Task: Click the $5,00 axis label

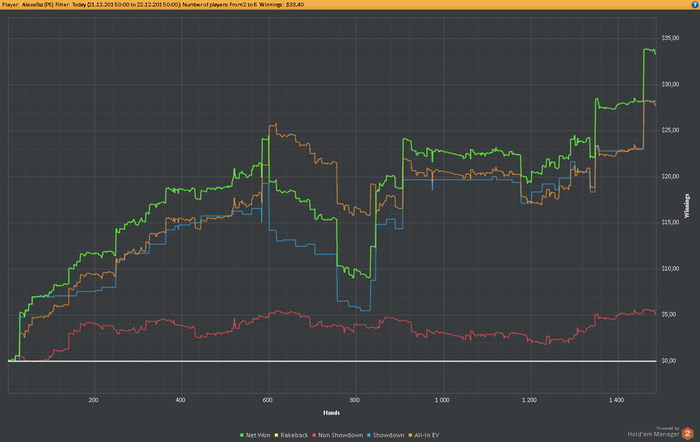Action: pos(670,315)
